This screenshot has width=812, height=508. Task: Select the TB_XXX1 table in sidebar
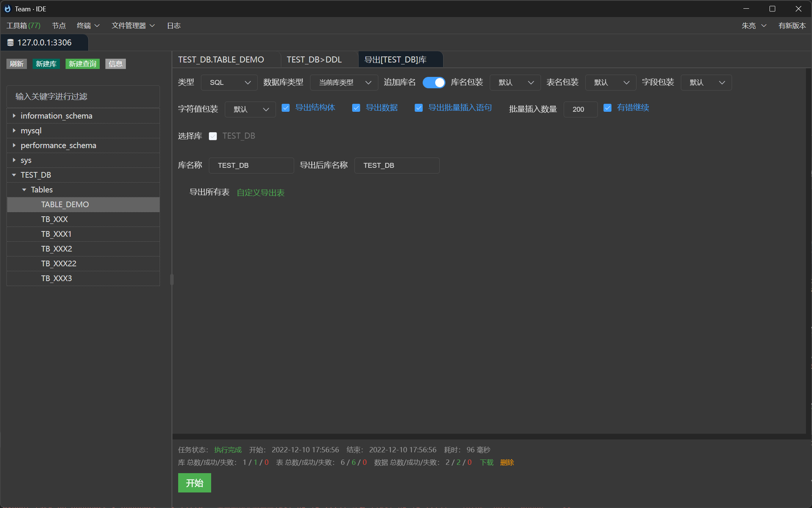click(56, 234)
